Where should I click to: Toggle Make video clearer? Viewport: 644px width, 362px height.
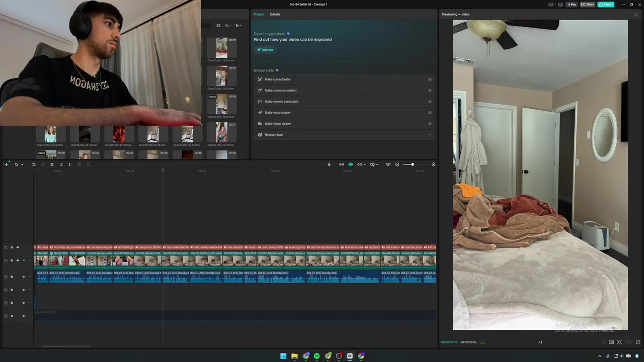tap(430, 124)
